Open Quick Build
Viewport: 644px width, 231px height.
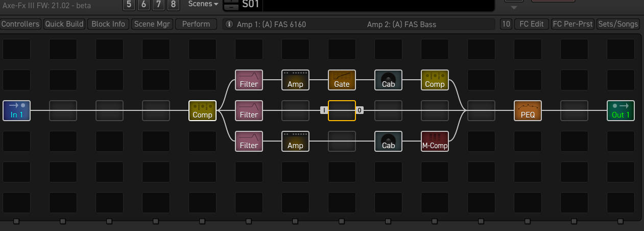coord(64,24)
